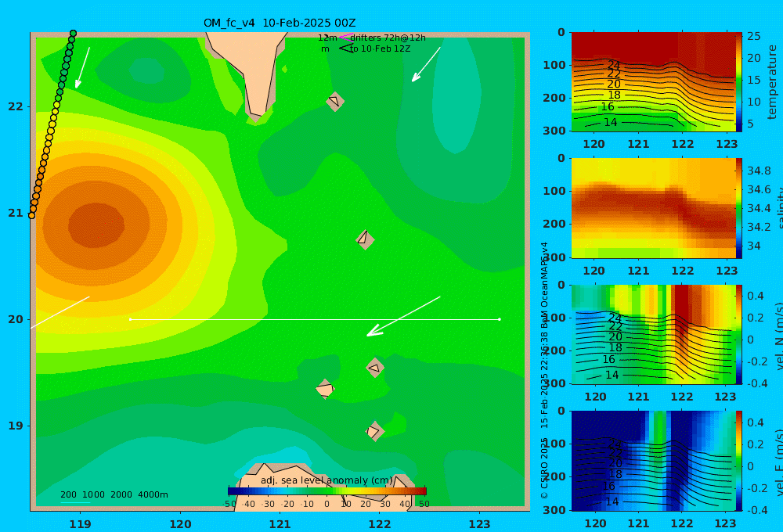Click longitude '120' below the temperature panel
Image resolution: width=783 pixels, height=532 pixels.
(x=594, y=144)
